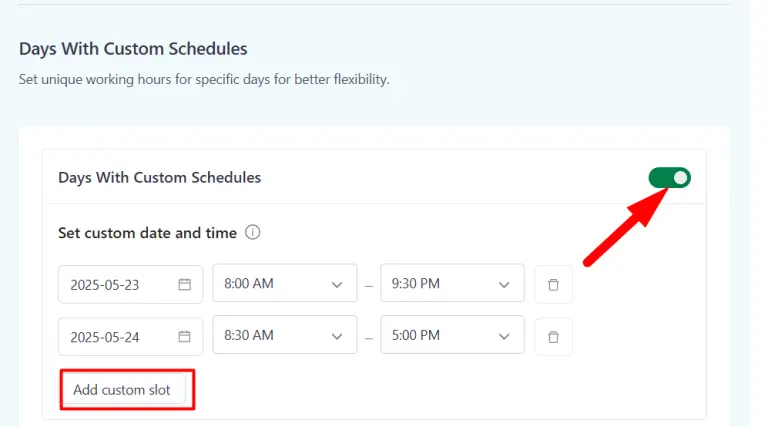This screenshot has width=768, height=427.
Task: Click info icon beside Set custom date and time
Action: pyautogui.click(x=253, y=233)
